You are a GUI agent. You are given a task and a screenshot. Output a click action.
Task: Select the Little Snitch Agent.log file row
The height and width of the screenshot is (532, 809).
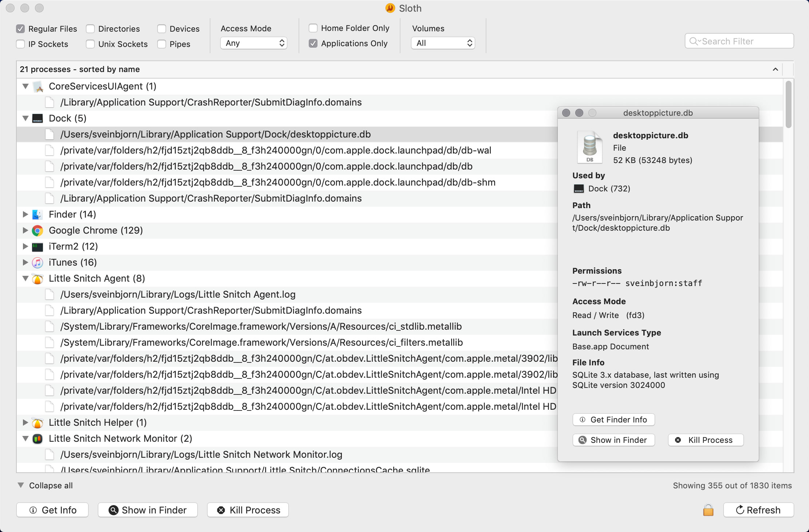click(178, 294)
